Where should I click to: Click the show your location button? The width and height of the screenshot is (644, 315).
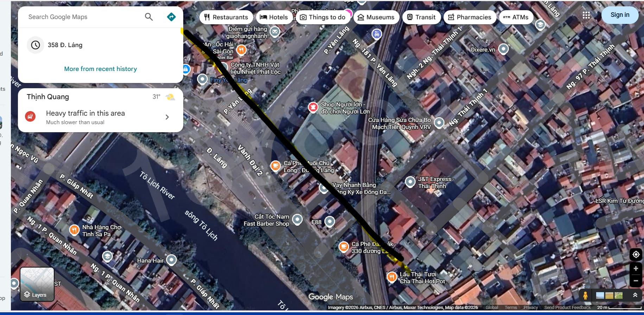click(636, 255)
